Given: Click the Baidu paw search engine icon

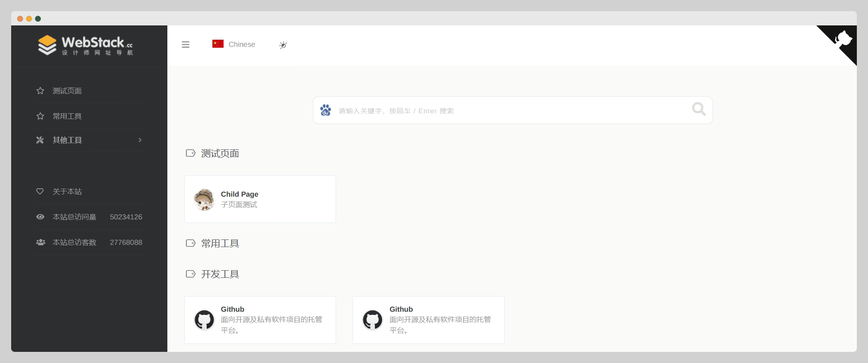Looking at the screenshot, I should (x=326, y=110).
